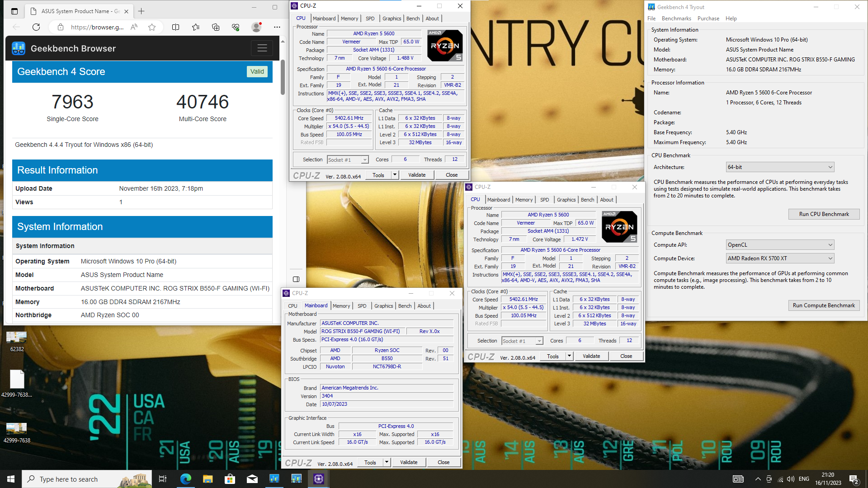This screenshot has height=488, width=868.
Task: Open Graphics tab in top CPU-Z window
Action: (392, 19)
